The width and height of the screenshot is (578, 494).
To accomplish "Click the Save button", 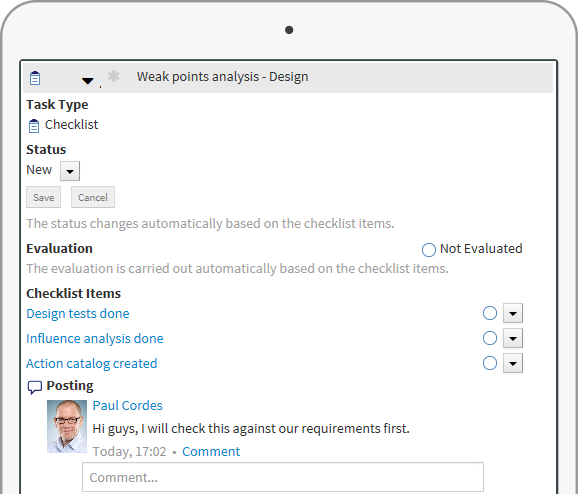I will [43, 197].
